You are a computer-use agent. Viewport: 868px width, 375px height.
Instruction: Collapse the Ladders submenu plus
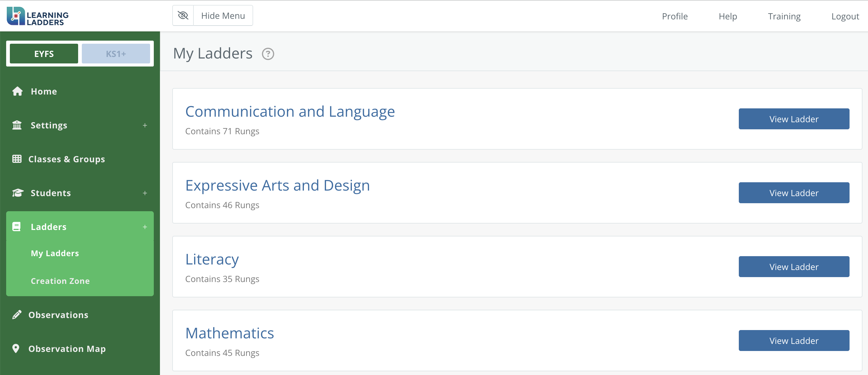(x=145, y=227)
